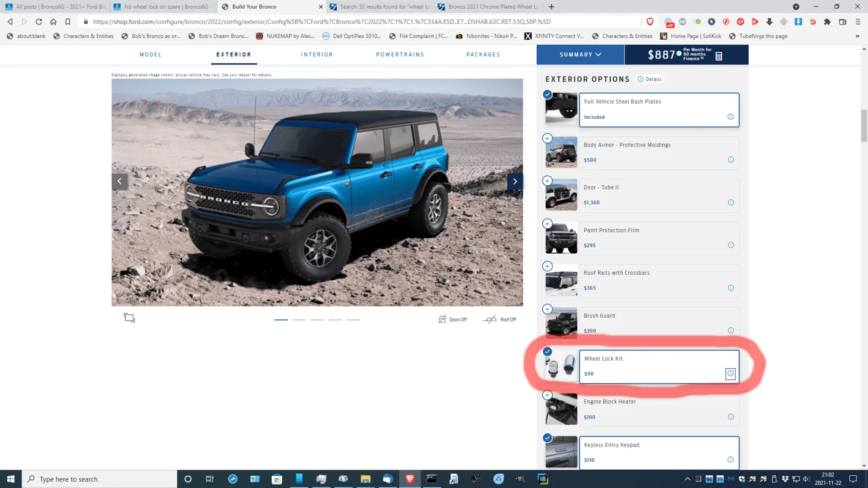
Task: Select the Wheel Lock Kit card
Action: (x=659, y=367)
